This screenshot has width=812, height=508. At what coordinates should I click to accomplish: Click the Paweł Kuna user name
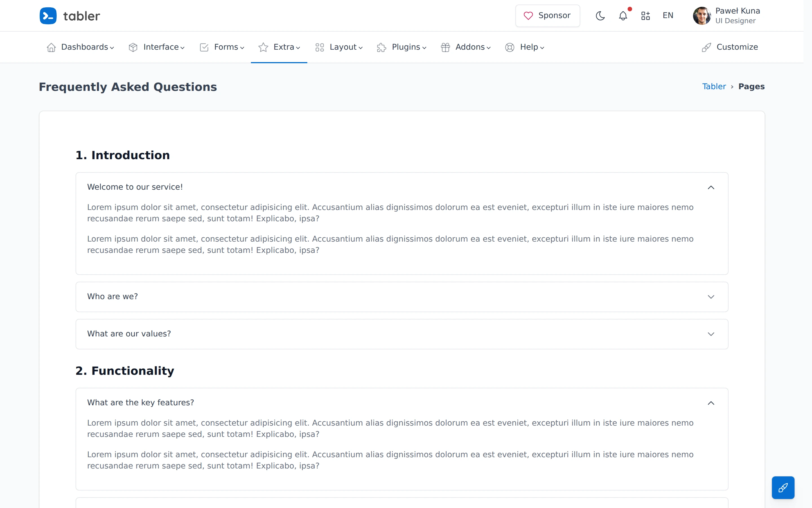click(738, 11)
